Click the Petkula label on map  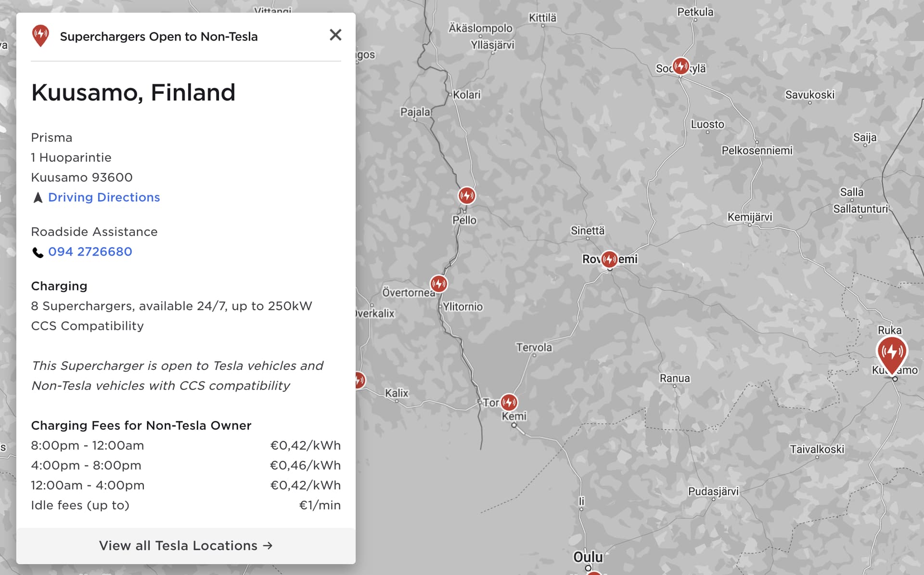click(x=695, y=12)
